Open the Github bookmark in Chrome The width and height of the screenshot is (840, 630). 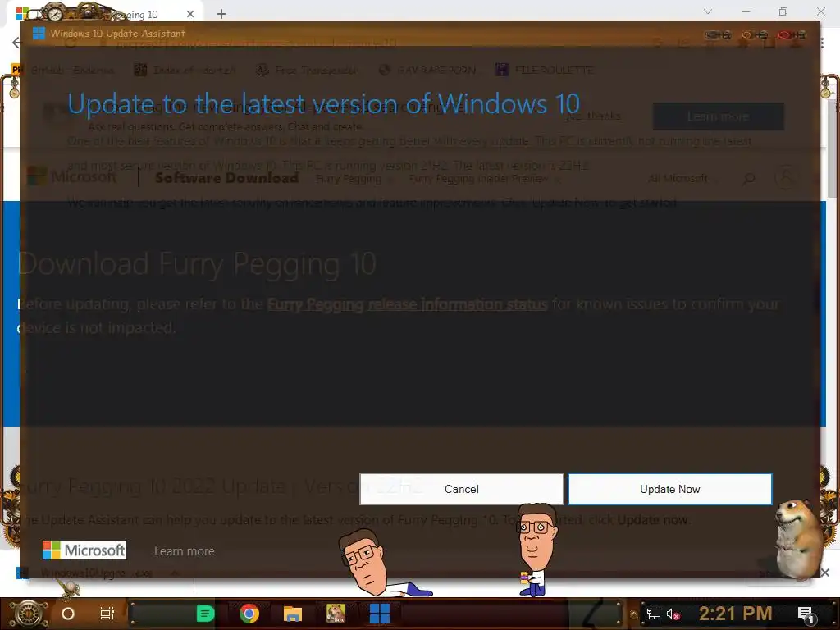pos(63,70)
